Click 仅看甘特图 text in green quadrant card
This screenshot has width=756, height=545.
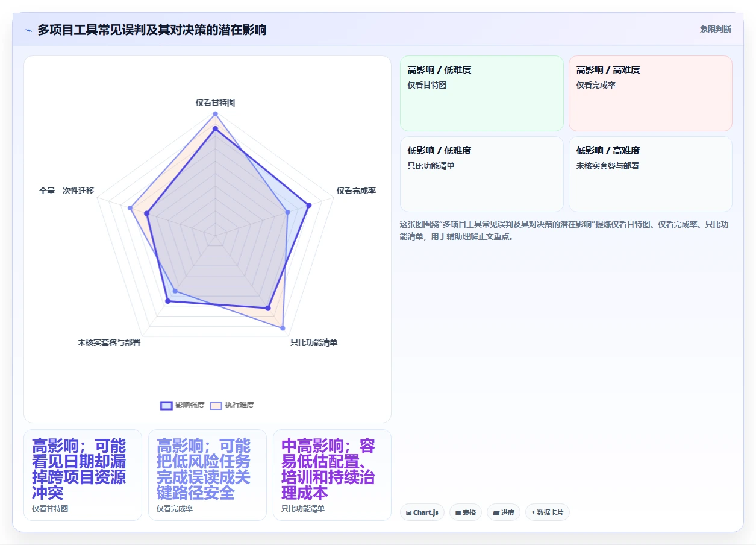coord(427,86)
